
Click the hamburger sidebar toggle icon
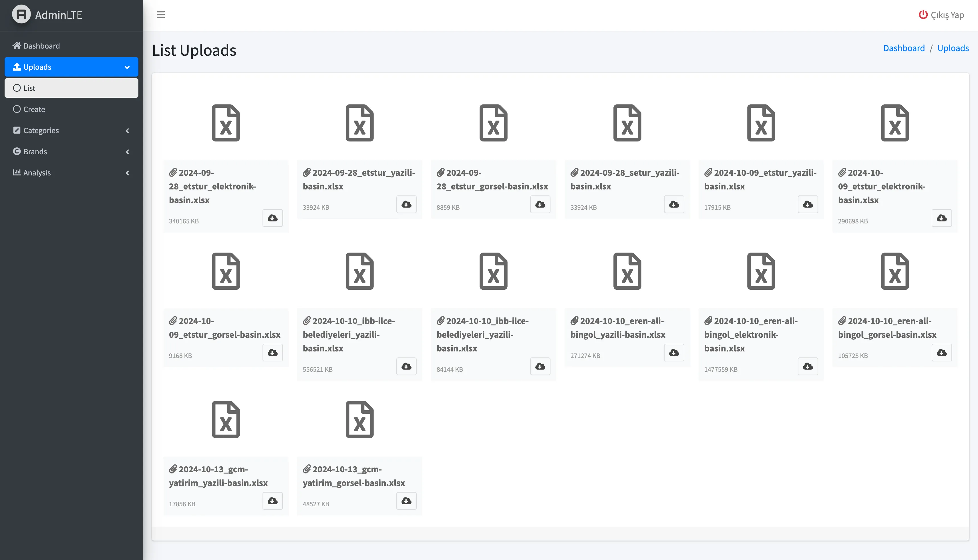point(160,15)
